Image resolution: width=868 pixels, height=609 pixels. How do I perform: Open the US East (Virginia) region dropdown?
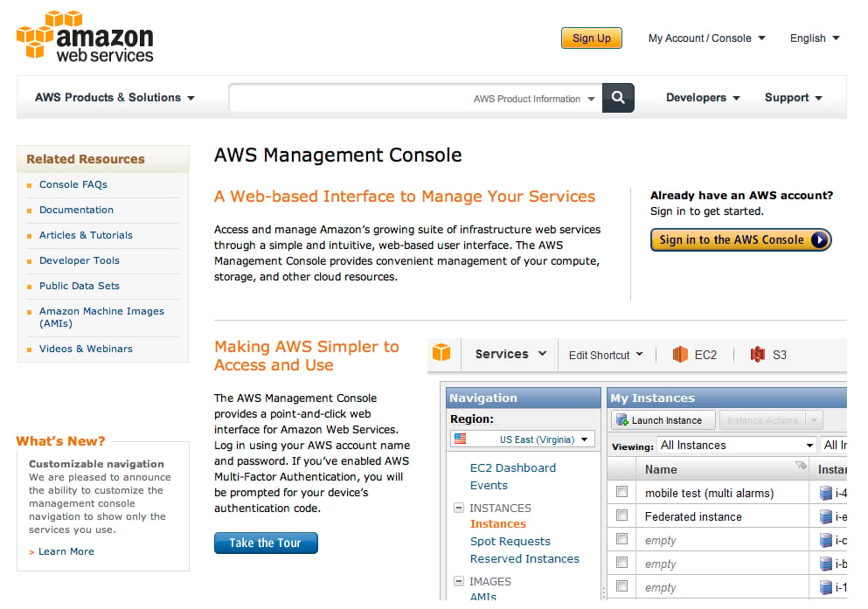click(523, 439)
